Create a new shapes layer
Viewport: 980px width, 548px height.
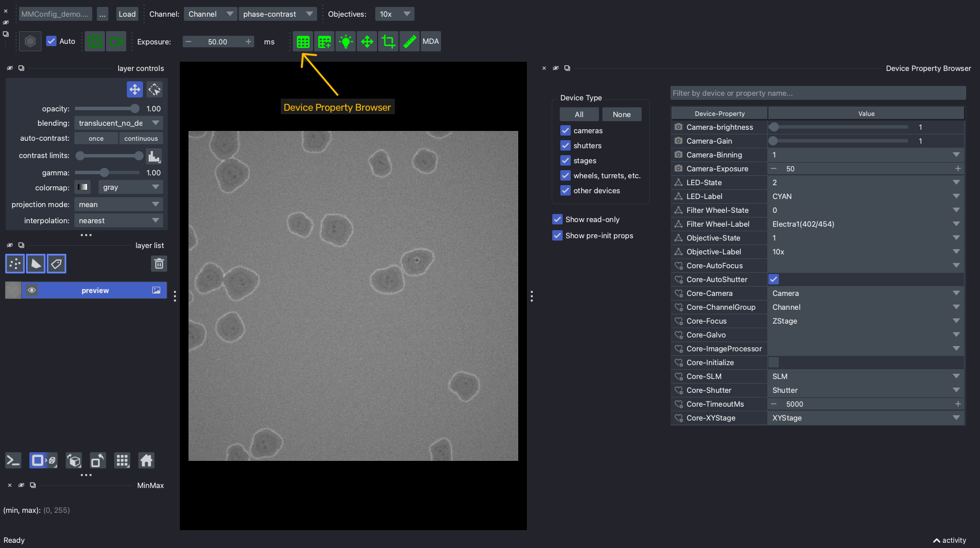pos(36,264)
